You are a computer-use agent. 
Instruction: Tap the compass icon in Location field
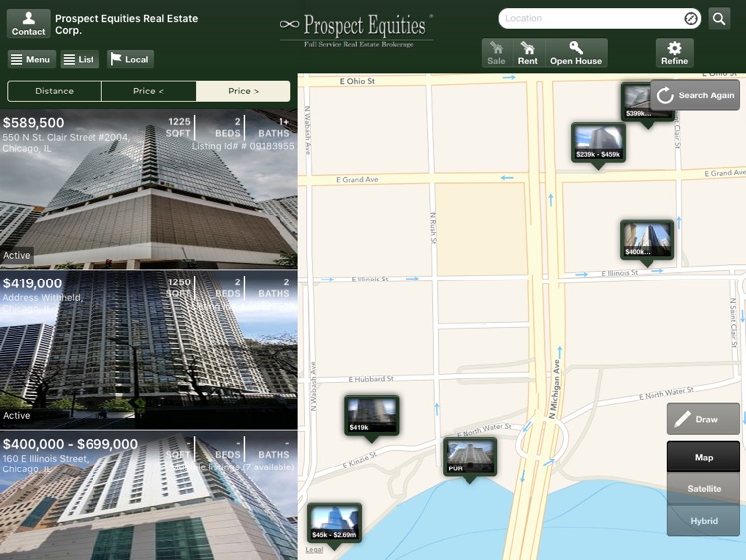[691, 19]
